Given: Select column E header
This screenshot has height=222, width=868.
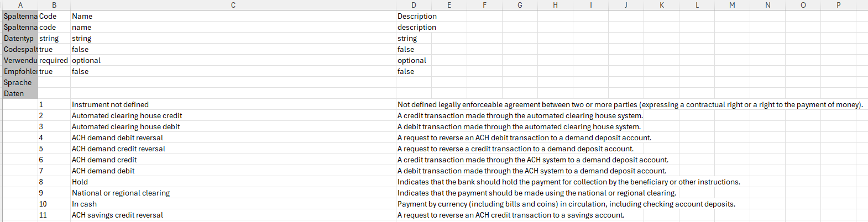Looking at the screenshot, I should [x=449, y=5].
